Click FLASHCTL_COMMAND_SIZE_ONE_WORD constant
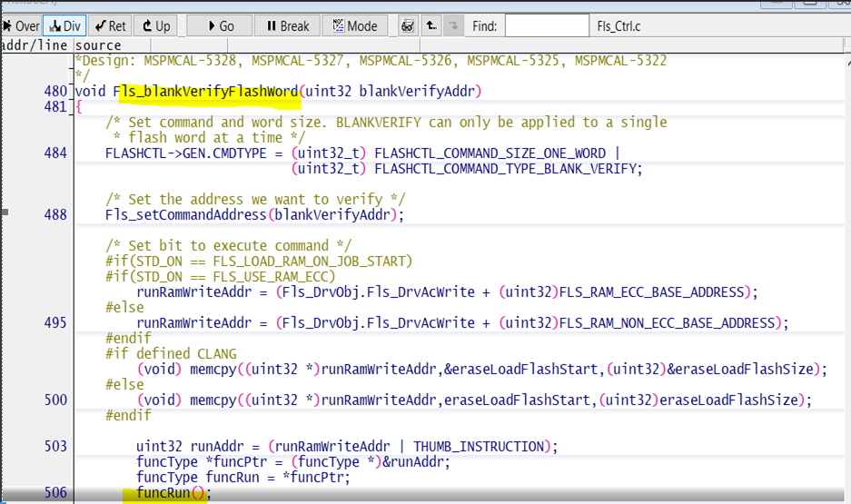This screenshot has height=504, width=851. coord(490,153)
